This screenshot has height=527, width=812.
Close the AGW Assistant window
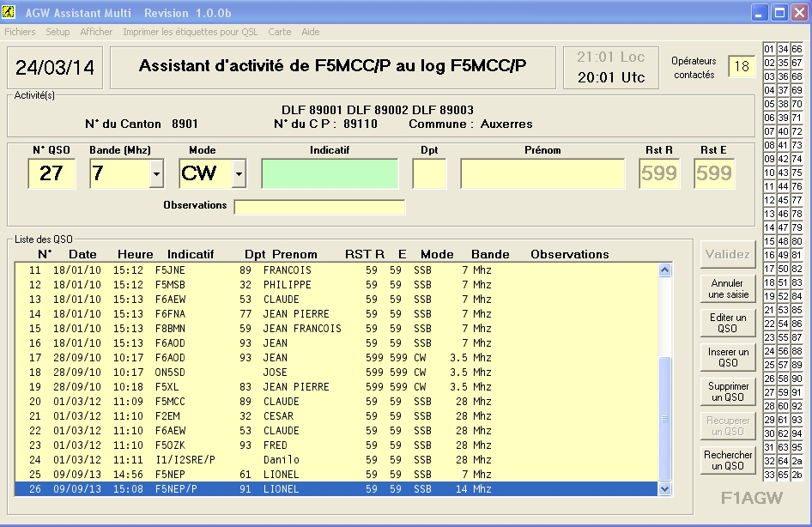tap(799, 12)
